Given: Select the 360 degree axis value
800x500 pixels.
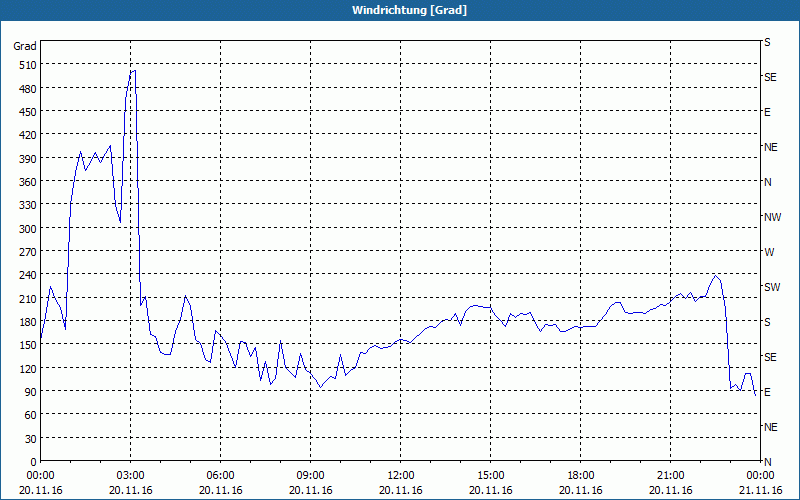Looking at the screenshot, I should [x=28, y=182].
